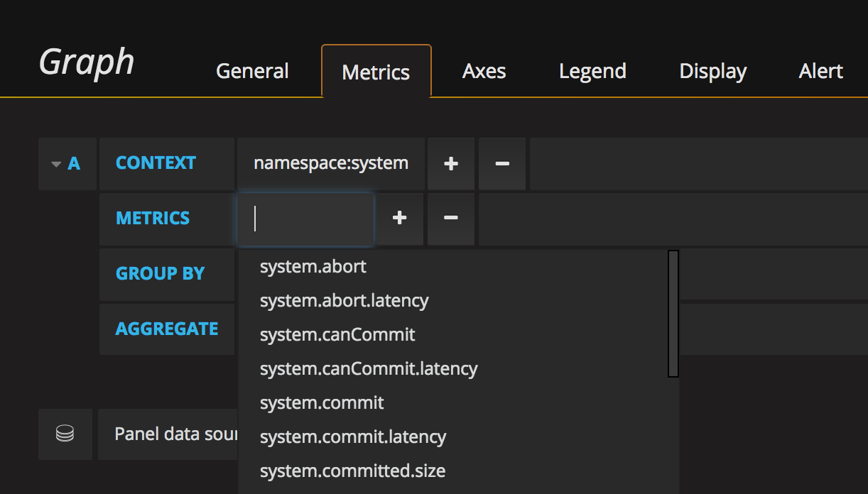
Task: Expand the query A toggle arrow
Action: (56, 164)
